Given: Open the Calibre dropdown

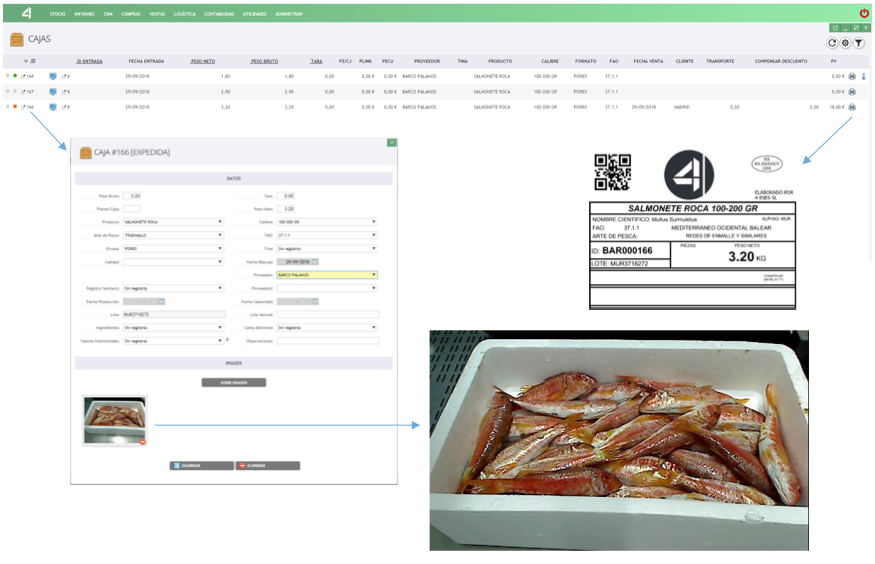Looking at the screenshot, I should pos(327,222).
